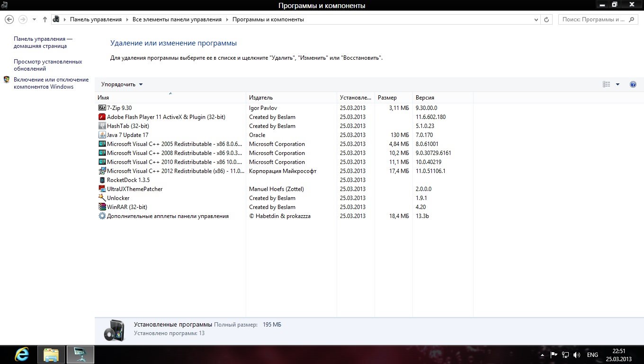
Task: Click the view layout icon
Action: 607,84
